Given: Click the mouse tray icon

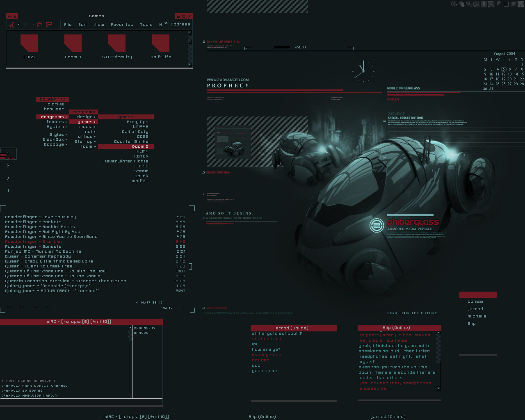Looking at the screenshot, I should pyautogui.click(x=462, y=4).
